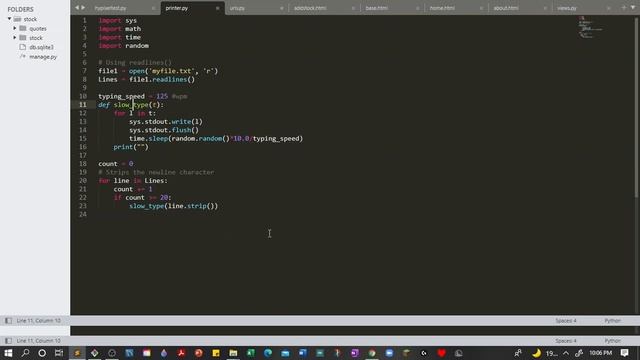This screenshot has height=360, width=640.
Task: Switch to the home.html tab
Action: 442,8
